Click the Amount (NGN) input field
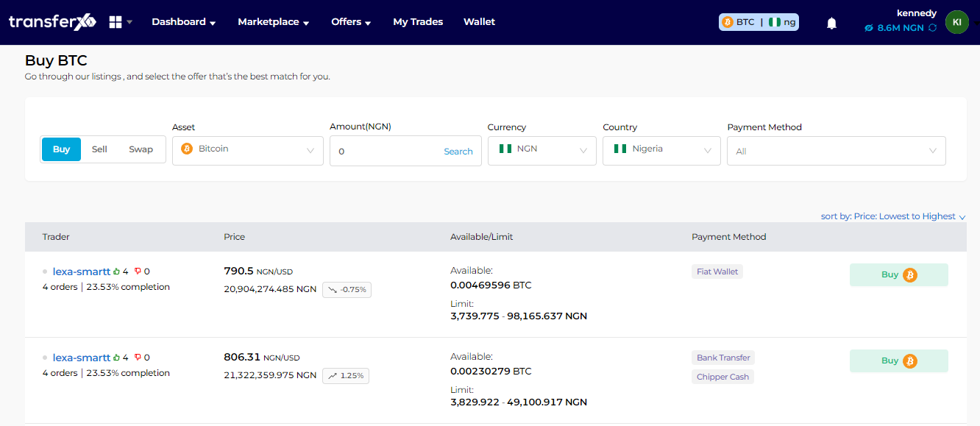Viewport: 980px width, 426px height. pyautogui.click(x=383, y=152)
